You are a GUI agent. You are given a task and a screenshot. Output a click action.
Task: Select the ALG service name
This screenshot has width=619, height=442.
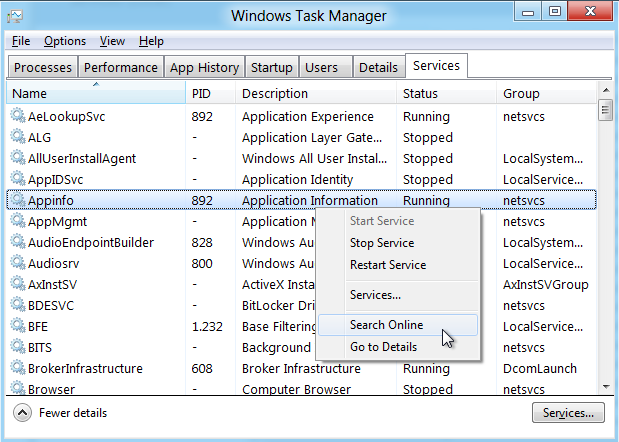click(39, 137)
